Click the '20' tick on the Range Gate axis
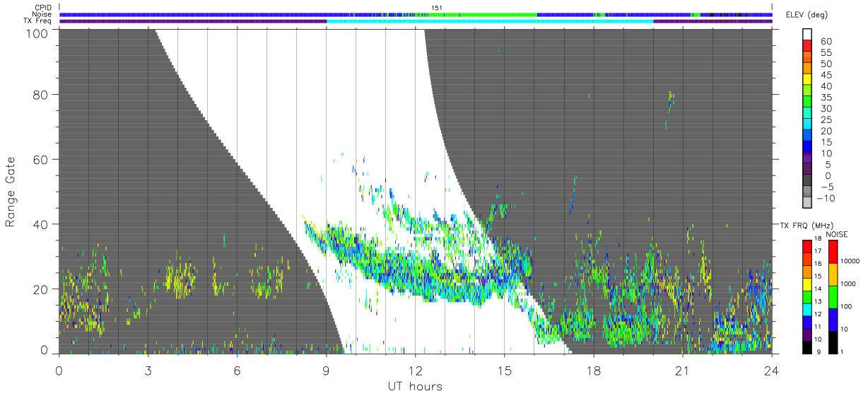868x401 pixels. [x=42, y=289]
